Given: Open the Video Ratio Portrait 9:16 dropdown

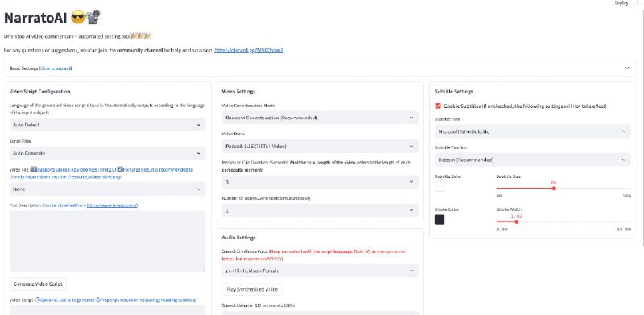Looking at the screenshot, I should [320, 146].
